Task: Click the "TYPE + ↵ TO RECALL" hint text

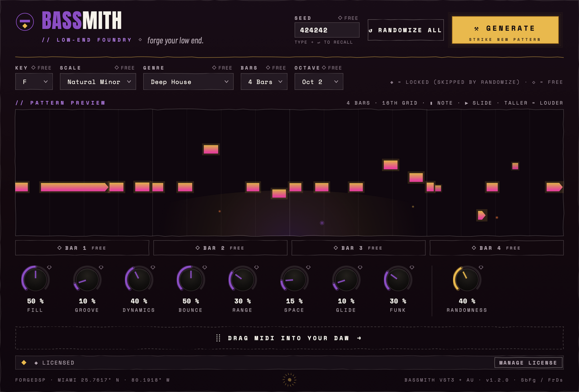Action: tap(324, 42)
